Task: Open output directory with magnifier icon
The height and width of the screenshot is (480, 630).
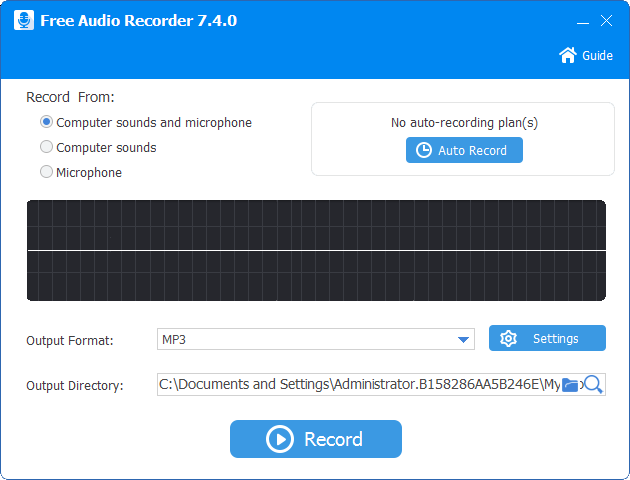Action: point(593,385)
